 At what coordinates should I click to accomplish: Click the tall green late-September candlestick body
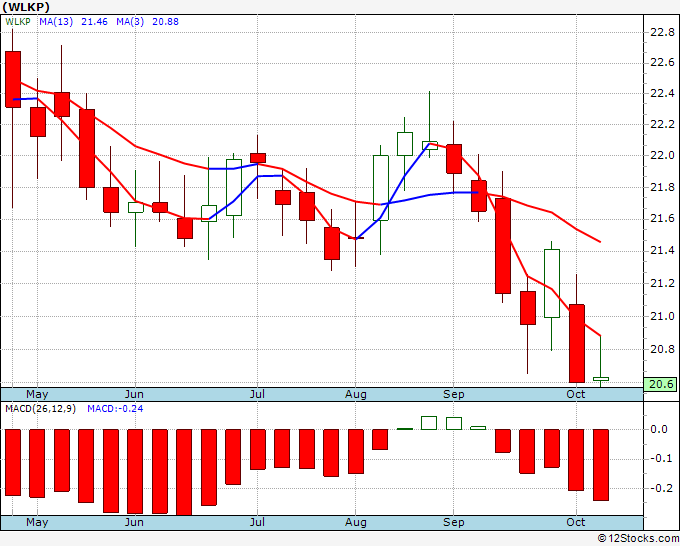[x=552, y=283]
